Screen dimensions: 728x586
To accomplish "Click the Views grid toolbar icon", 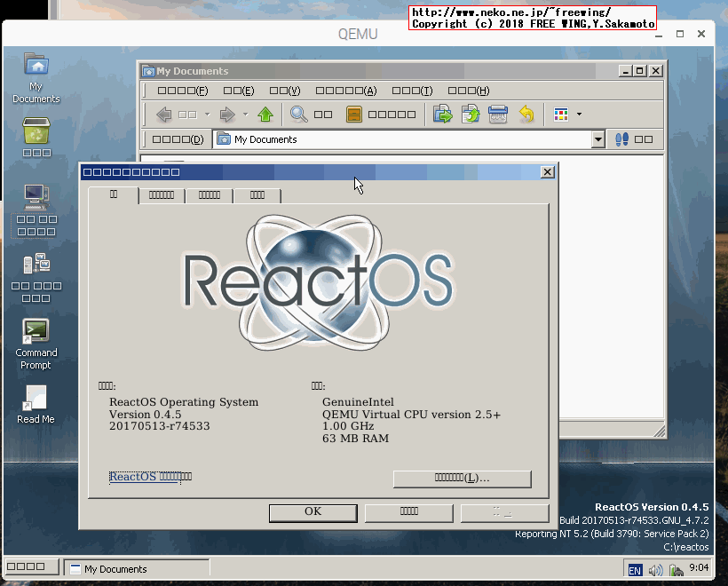I will pyautogui.click(x=561, y=115).
